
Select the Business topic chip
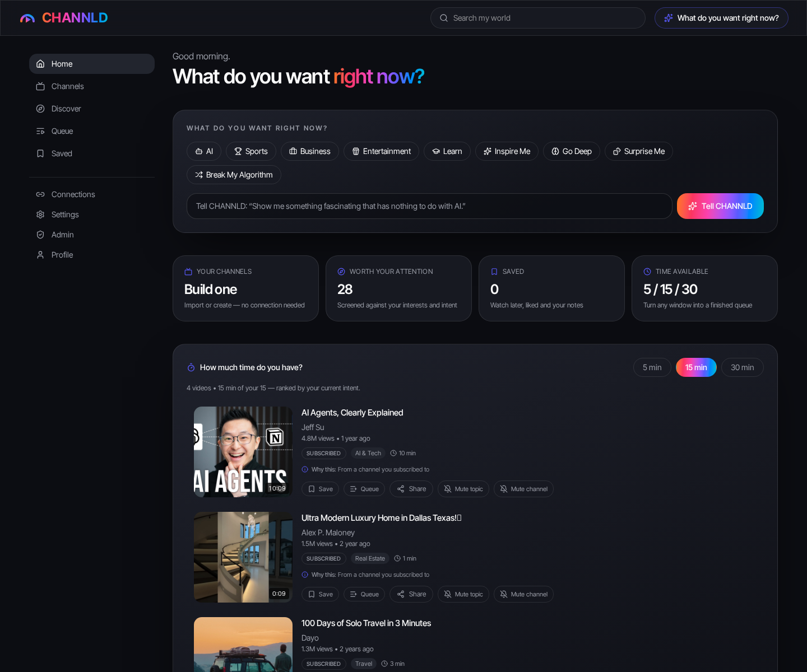(310, 151)
